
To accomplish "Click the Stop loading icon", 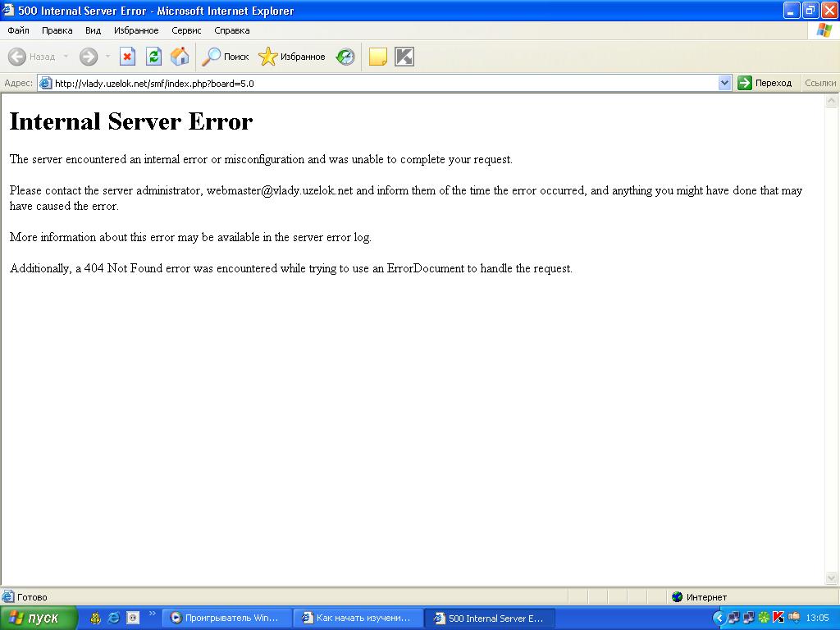I will pos(127,57).
